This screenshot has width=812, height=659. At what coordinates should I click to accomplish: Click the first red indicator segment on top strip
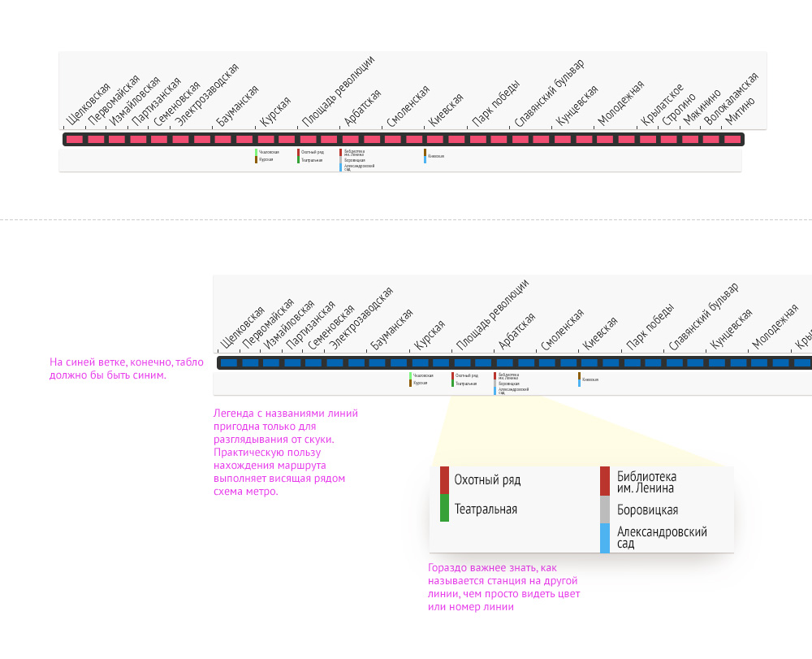75,140
